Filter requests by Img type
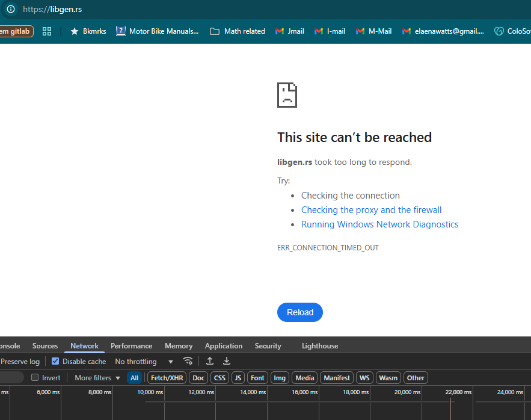Screen dimensions: 531x420 click(x=280, y=378)
